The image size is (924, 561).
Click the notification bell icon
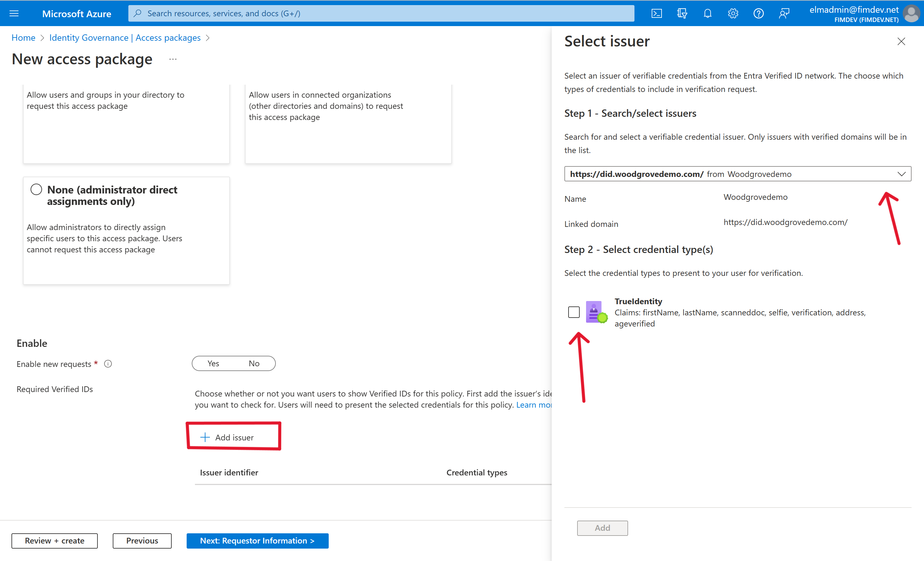click(x=709, y=13)
